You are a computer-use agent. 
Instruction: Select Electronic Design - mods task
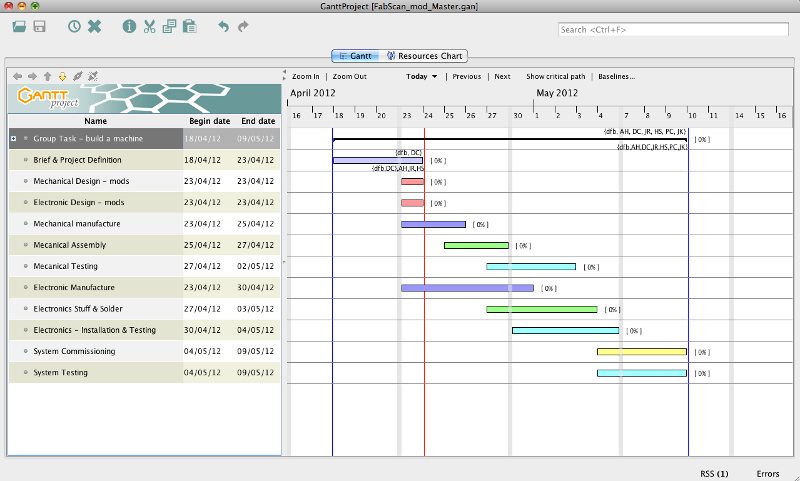pyautogui.click(x=144, y=202)
